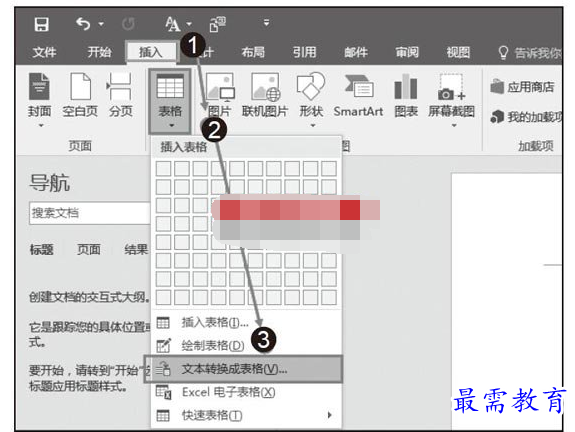Open 我的加载项 my add-ins
Viewport: 575px width, 432px height.
(x=527, y=117)
